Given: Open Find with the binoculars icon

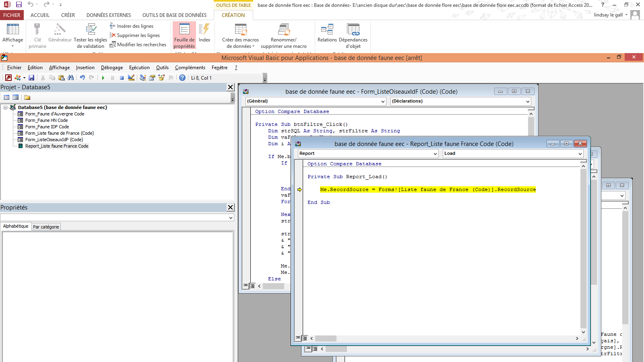Looking at the screenshot, I should [71, 78].
